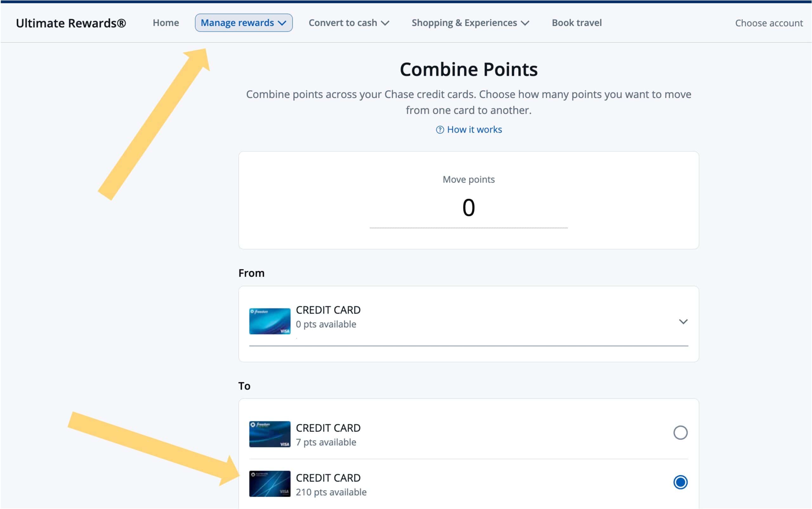Viewport: 812px width, 509px height.
Task: Click the 210 pts Sapphire card thumbnail
Action: coord(270,484)
